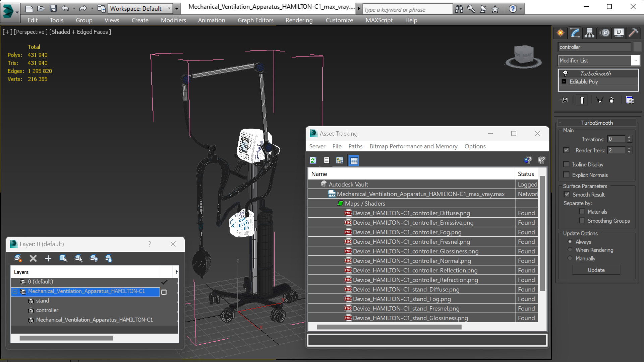644x362 pixels.
Task: Remove modifier from the stack icon
Action: 612,100
